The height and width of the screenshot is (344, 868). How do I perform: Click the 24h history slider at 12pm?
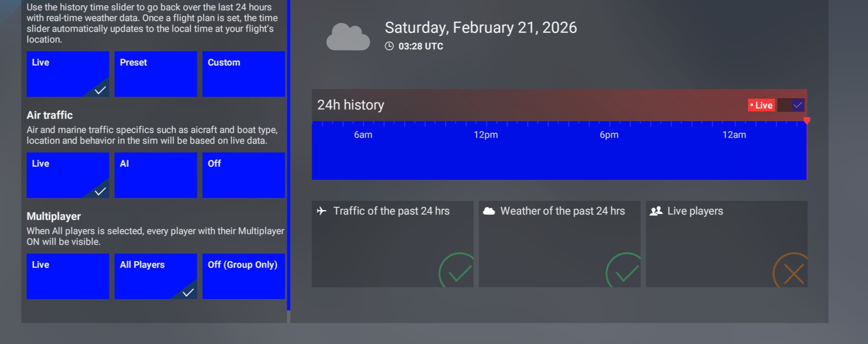pyautogui.click(x=486, y=151)
